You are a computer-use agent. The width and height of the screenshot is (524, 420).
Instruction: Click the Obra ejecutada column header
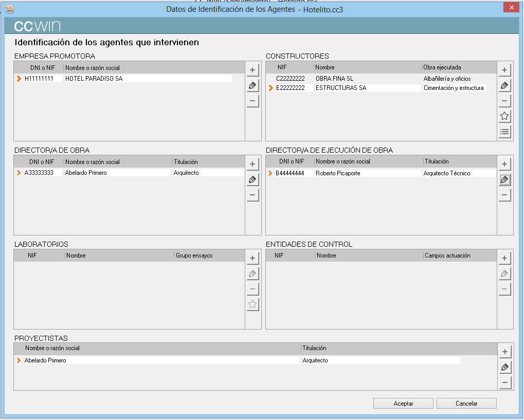point(442,67)
